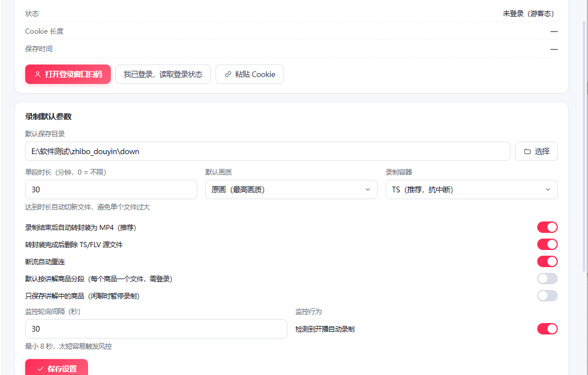Click the user icon on the login scan button
The image size is (588, 375).
38,74
